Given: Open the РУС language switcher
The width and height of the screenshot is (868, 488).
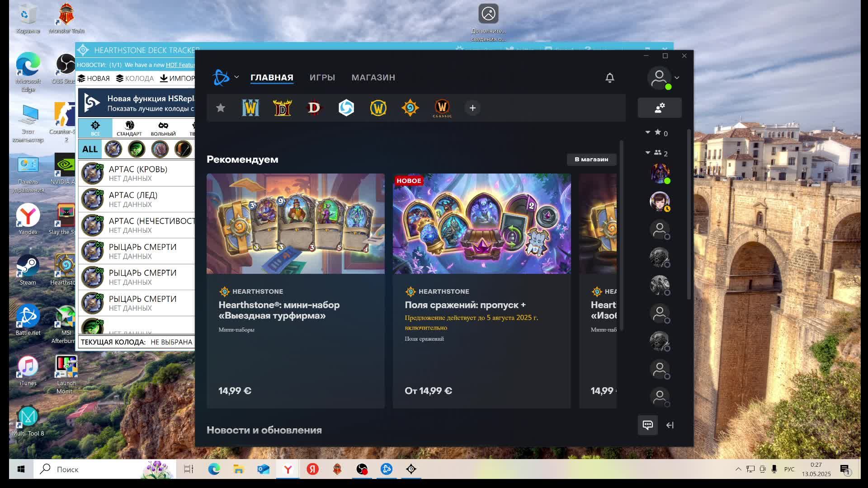Looking at the screenshot, I should point(789,469).
